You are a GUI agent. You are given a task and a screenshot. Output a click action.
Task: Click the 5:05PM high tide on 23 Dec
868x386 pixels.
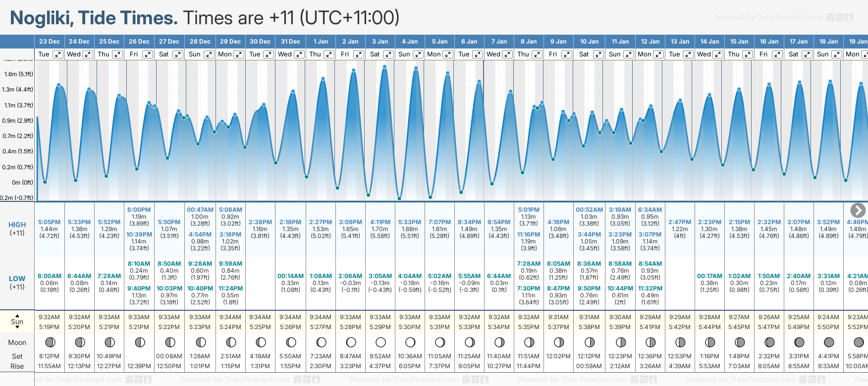49,222
